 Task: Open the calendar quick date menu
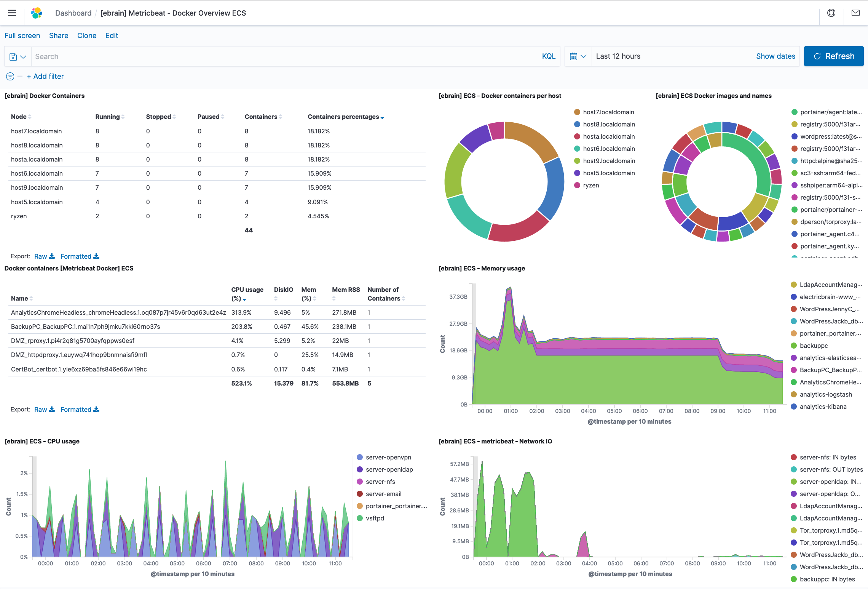578,56
